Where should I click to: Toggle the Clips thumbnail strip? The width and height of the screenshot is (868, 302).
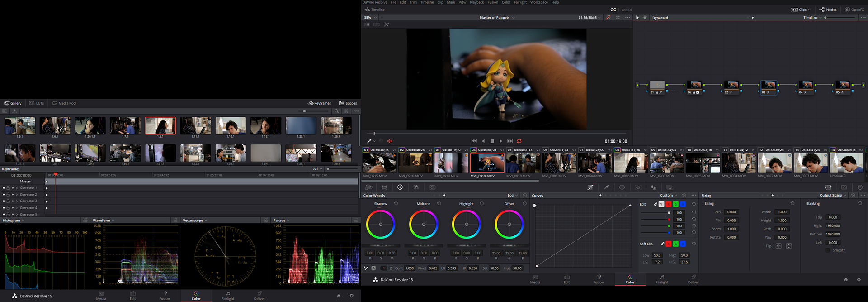[801, 10]
